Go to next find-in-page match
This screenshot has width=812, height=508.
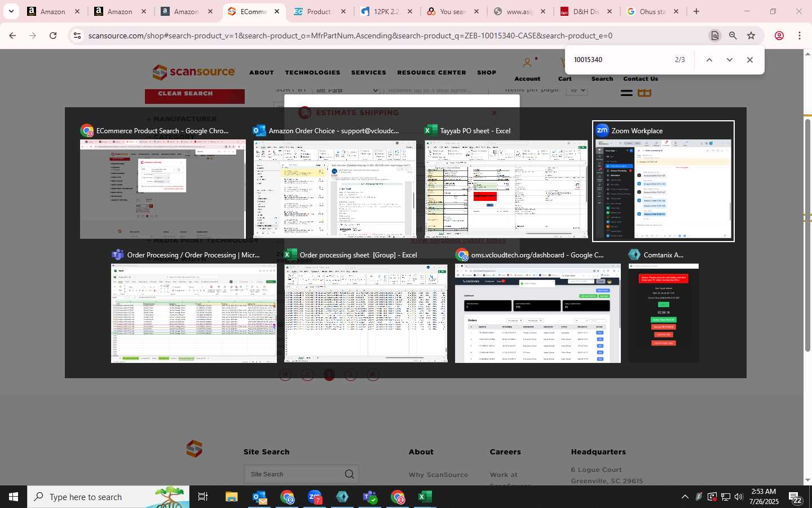click(x=730, y=60)
